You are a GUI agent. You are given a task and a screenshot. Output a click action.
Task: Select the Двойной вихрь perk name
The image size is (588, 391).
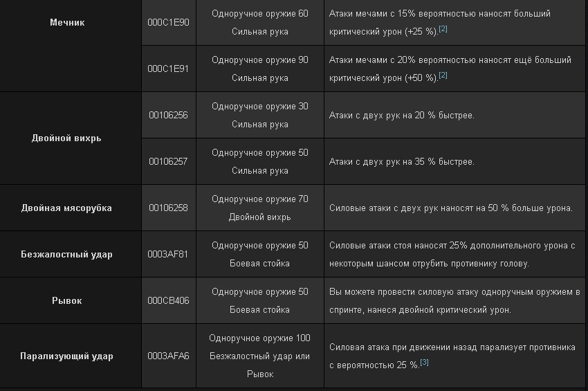click(66, 138)
